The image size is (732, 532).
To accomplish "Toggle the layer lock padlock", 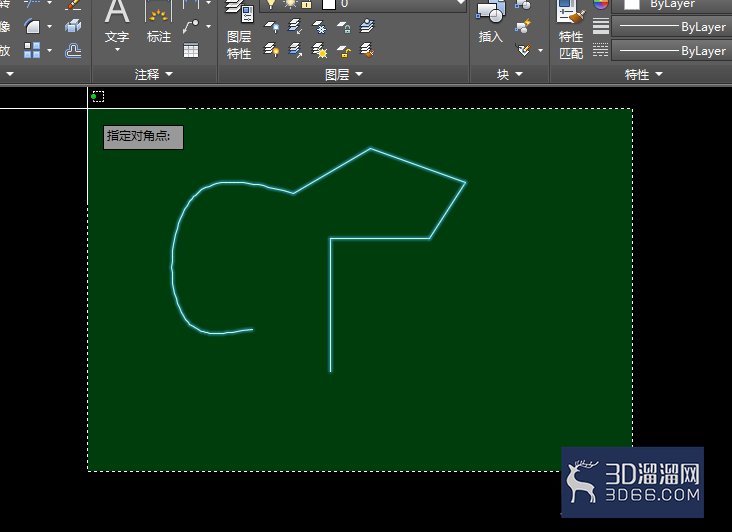I will 307,4.
